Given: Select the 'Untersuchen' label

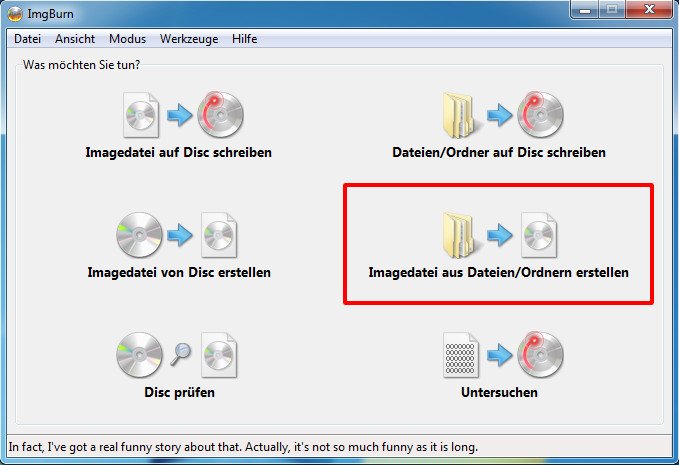Looking at the screenshot, I should [499, 392].
